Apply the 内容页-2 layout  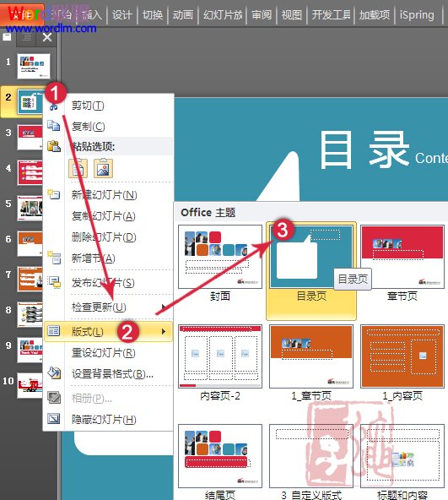[220, 363]
